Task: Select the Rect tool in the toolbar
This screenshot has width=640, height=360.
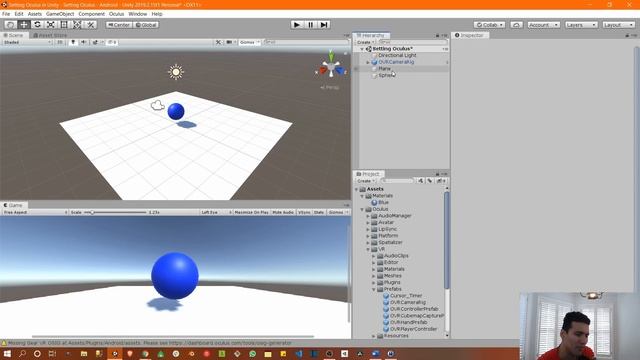Action: (x=64, y=25)
